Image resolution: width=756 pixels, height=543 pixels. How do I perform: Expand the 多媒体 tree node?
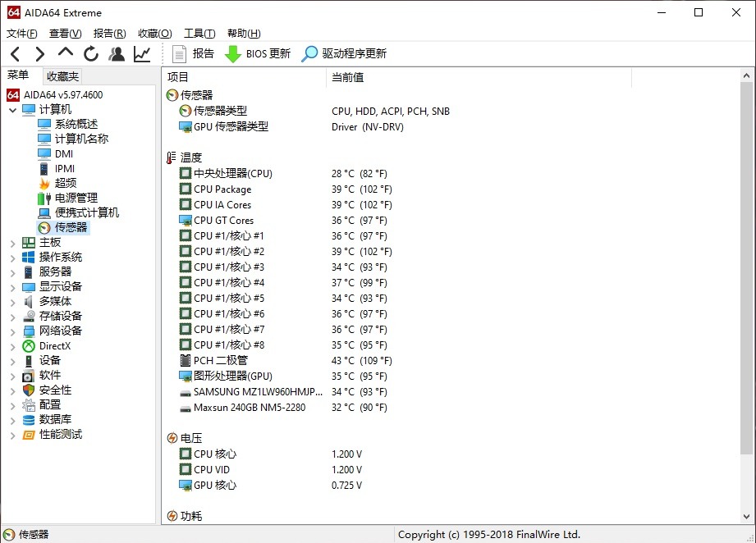click(13, 303)
